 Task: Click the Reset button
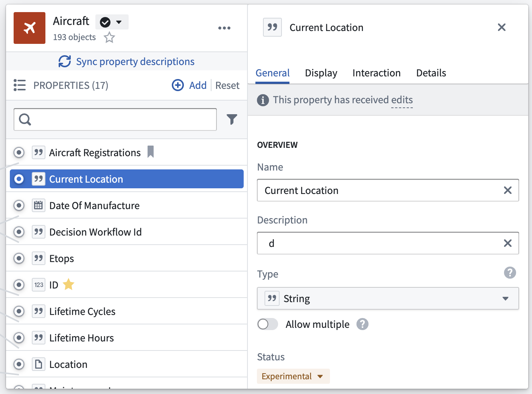click(227, 85)
